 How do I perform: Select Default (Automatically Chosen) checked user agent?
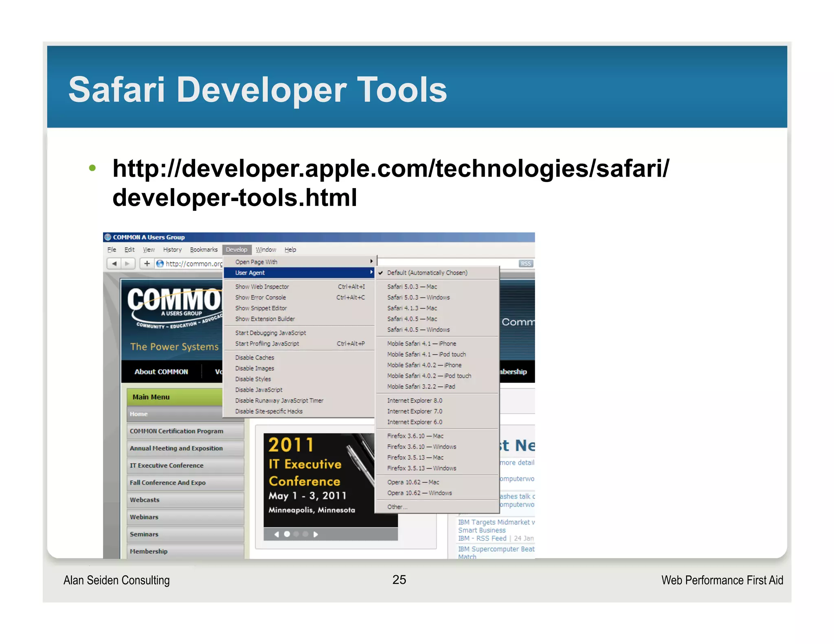427,273
